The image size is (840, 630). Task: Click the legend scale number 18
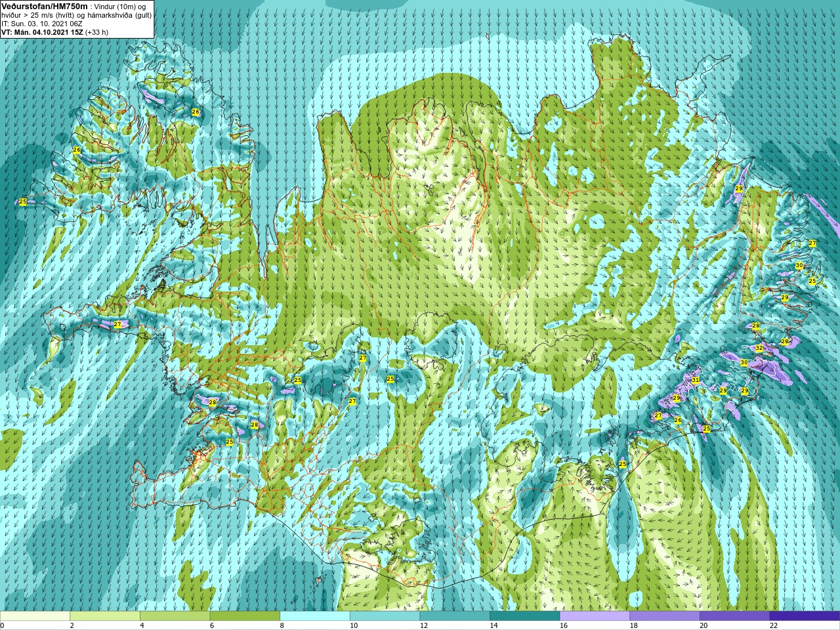(634, 625)
